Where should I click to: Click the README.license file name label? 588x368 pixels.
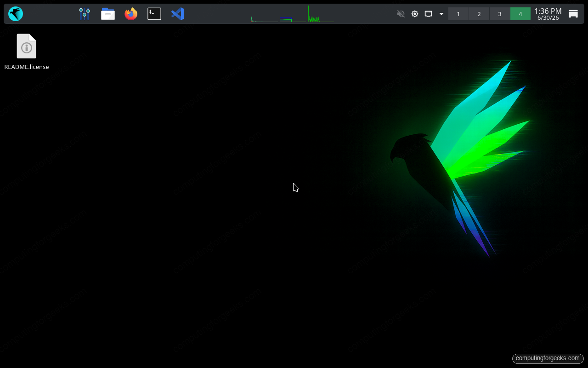(27, 67)
